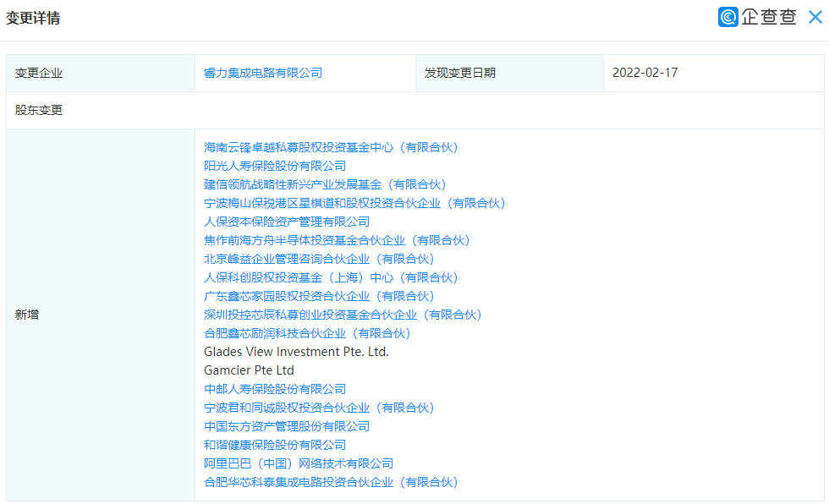Open 人保资本保险资产管理有限公司 link
This screenshot has height=504, width=829.
point(287,222)
